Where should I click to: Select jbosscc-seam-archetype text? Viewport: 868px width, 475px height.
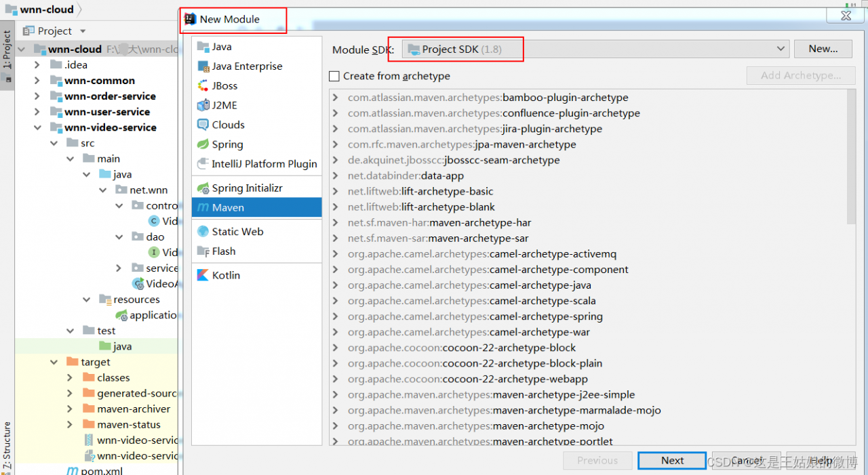502,161
